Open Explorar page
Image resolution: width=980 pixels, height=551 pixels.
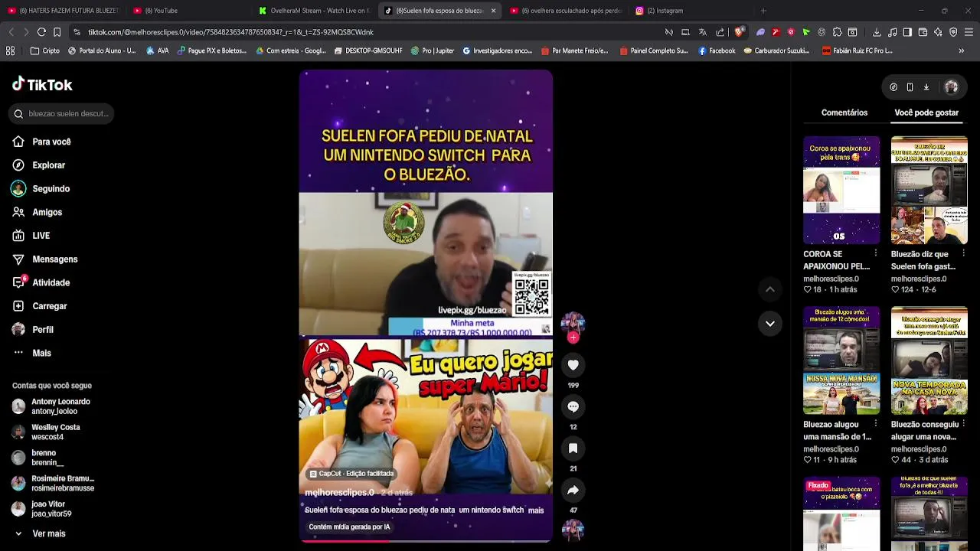(x=39, y=165)
